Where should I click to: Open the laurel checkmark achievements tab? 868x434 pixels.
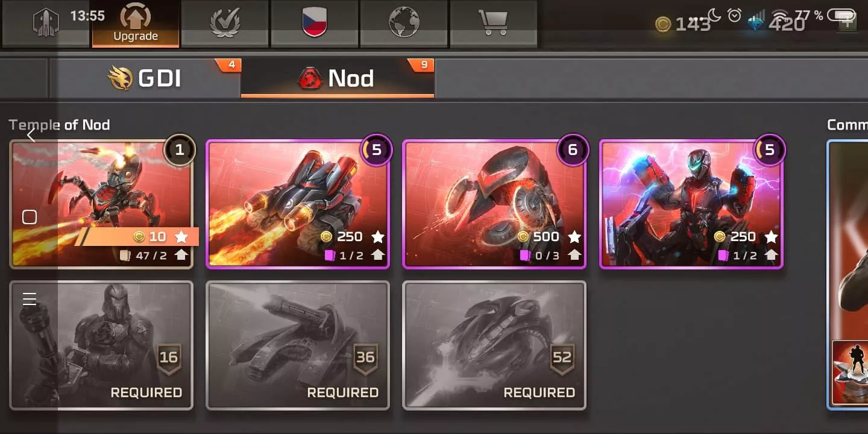point(225,24)
